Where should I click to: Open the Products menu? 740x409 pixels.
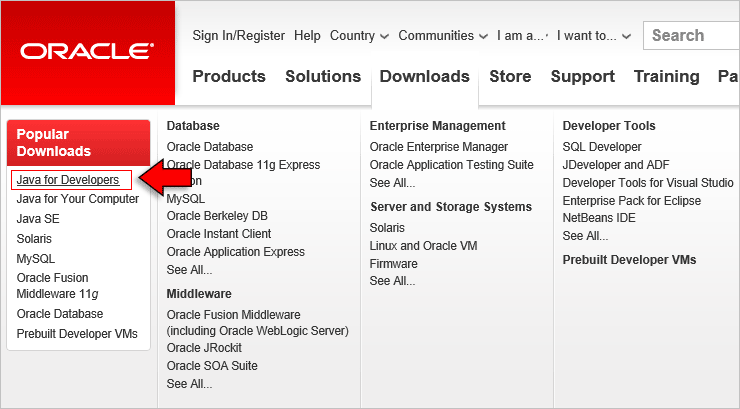click(x=229, y=76)
